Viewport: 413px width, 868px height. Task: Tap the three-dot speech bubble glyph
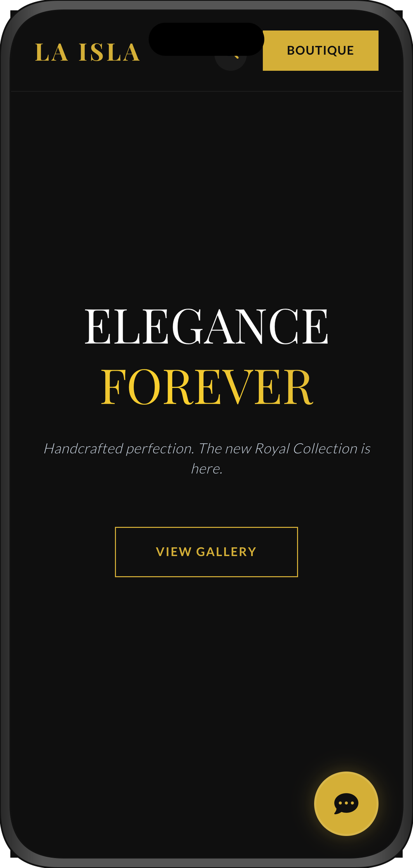(346, 804)
